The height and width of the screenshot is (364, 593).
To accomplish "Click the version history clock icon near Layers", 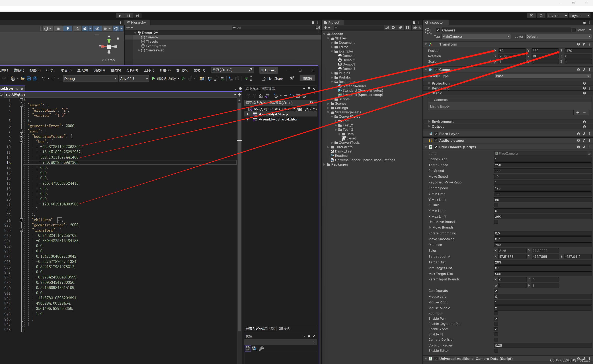I will coord(532,15).
